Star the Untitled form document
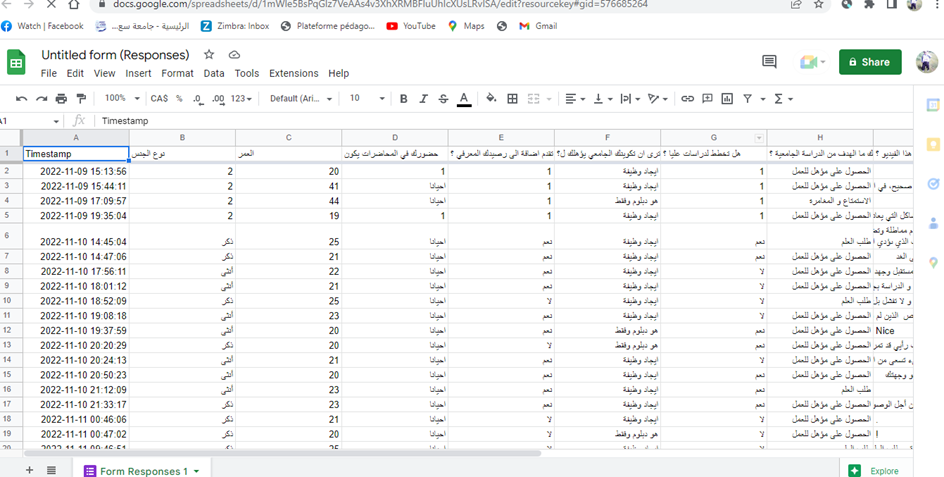This screenshot has width=944, height=477. (x=209, y=55)
